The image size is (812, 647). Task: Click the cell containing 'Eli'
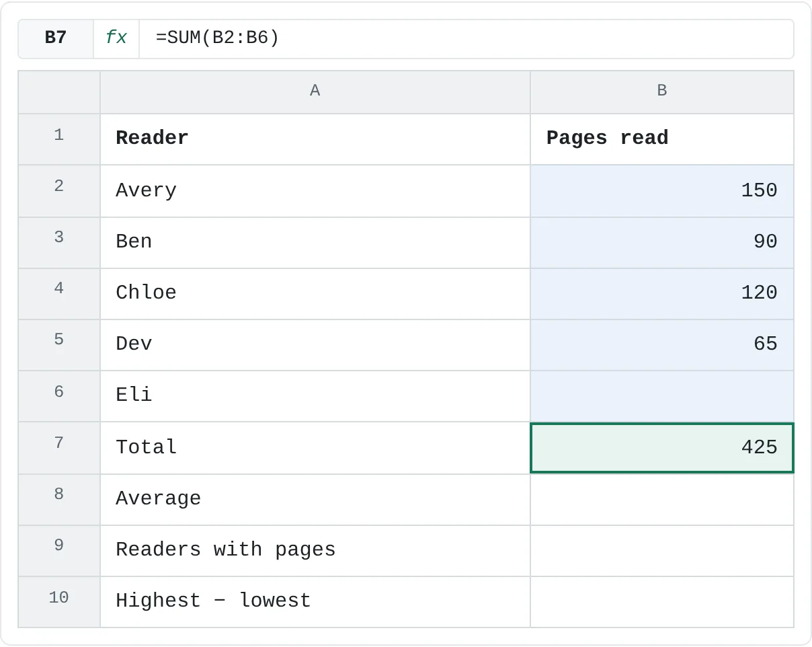pos(315,395)
